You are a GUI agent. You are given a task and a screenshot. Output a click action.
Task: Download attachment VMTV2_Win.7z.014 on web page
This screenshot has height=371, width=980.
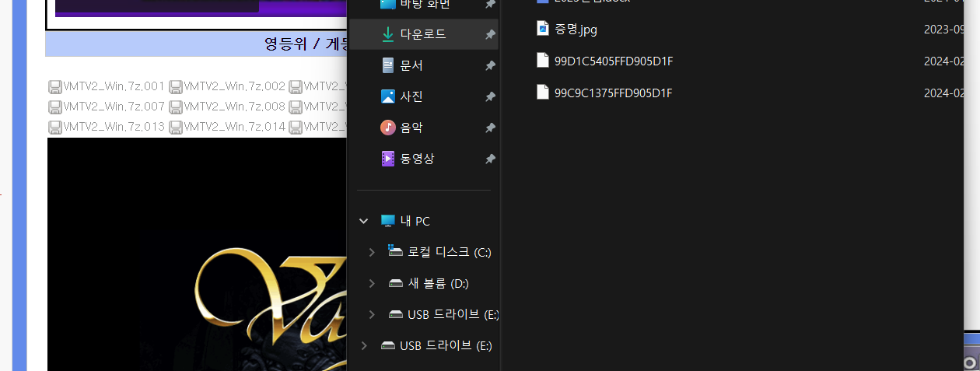point(235,127)
